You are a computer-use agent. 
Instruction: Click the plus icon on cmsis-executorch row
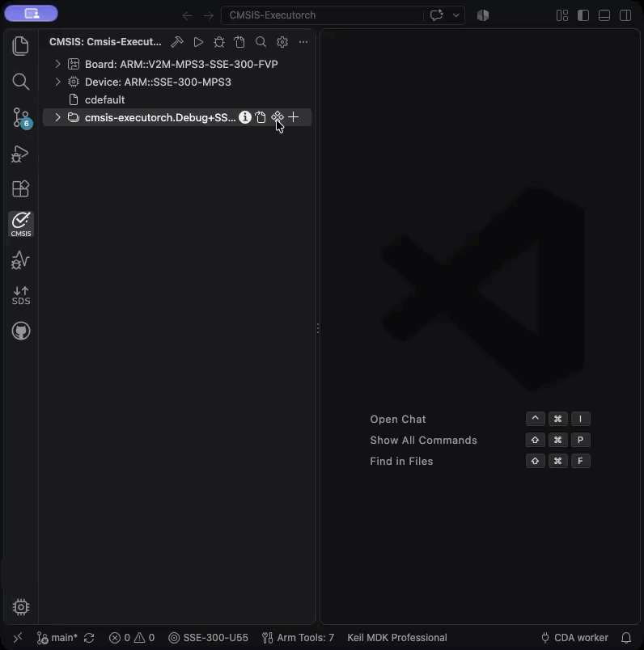(294, 117)
